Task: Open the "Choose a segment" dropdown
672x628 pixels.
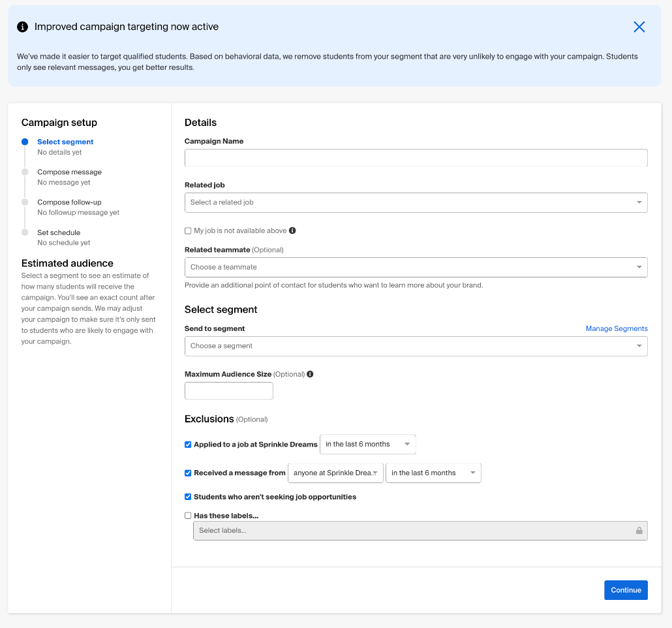Action: [x=416, y=346]
